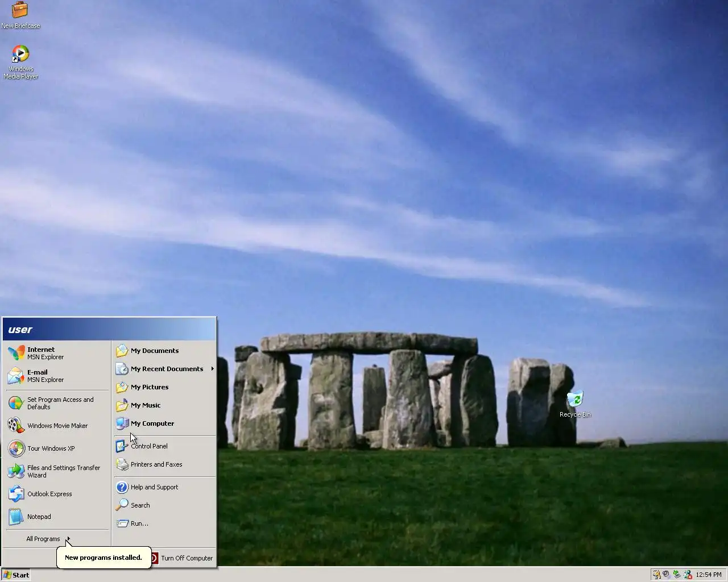728x582 pixels.
Task: Open Help and Support
Action: point(164,487)
